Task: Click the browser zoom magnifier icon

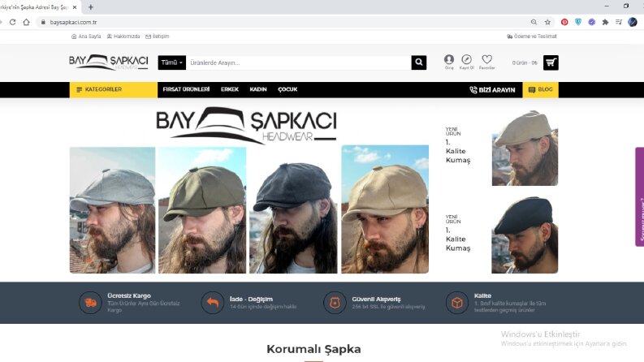Action: click(534, 22)
